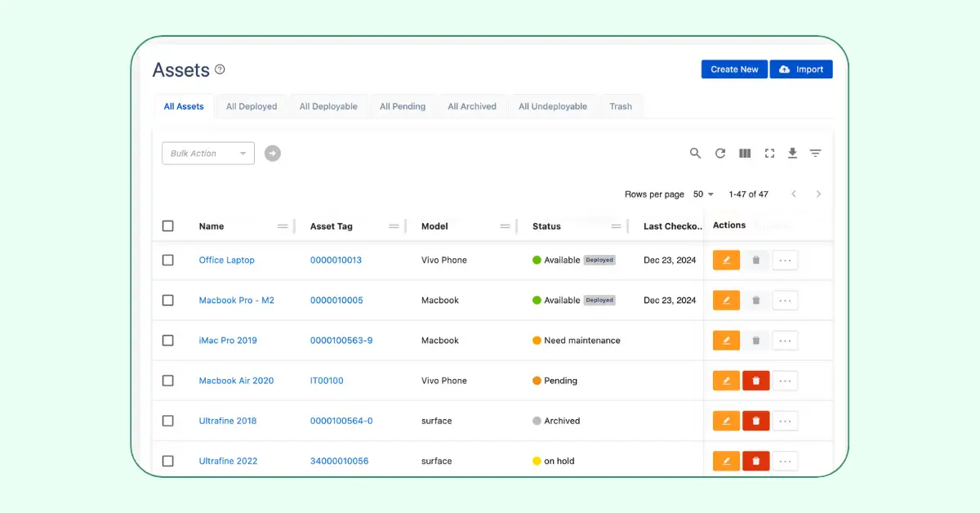980x513 pixels.
Task: Edit the Office Laptop asset
Action: click(726, 260)
